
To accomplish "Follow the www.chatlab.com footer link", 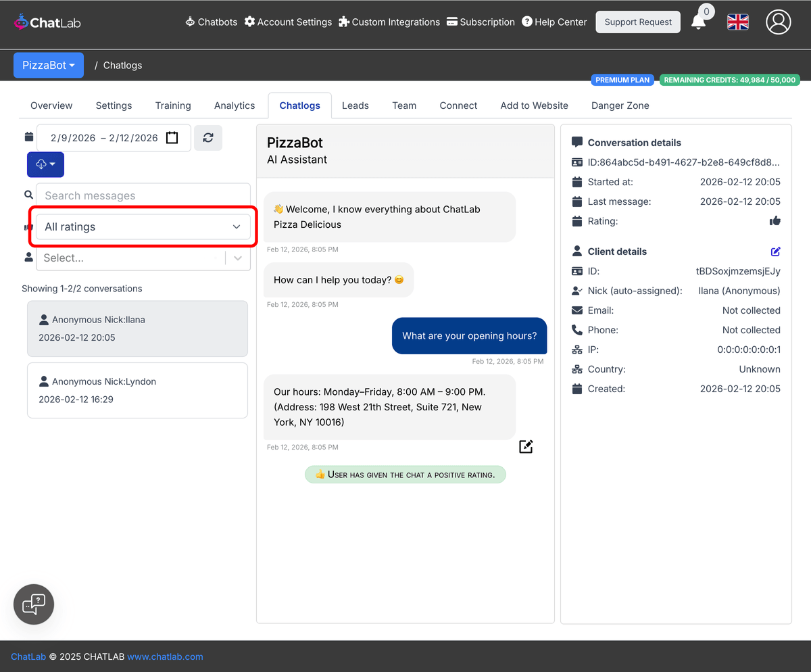I will (165, 656).
